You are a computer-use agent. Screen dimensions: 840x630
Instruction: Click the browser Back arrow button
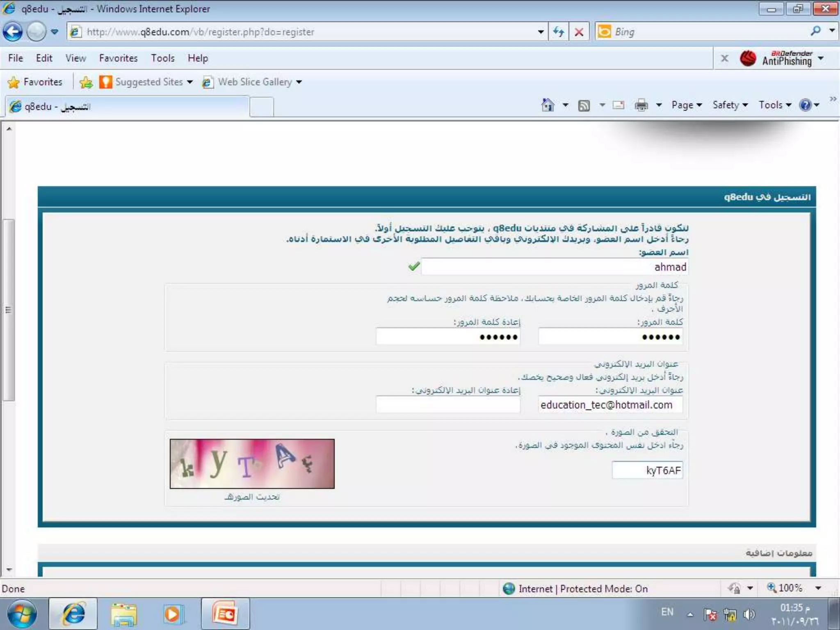click(13, 32)
